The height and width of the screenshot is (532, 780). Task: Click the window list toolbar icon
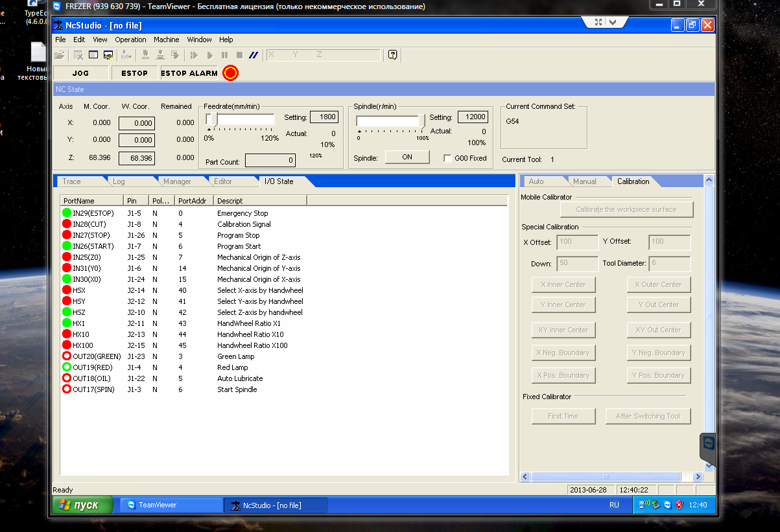point(93,55)
